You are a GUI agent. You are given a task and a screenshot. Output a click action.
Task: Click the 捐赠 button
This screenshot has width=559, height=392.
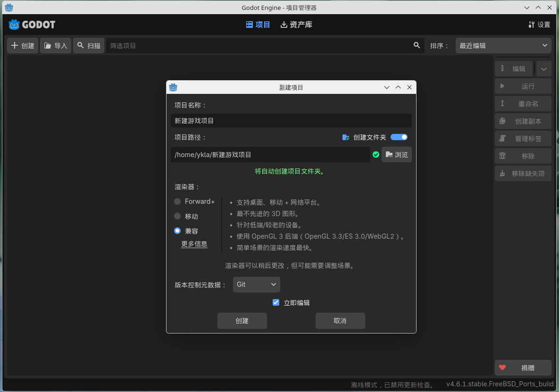point(523,368)
